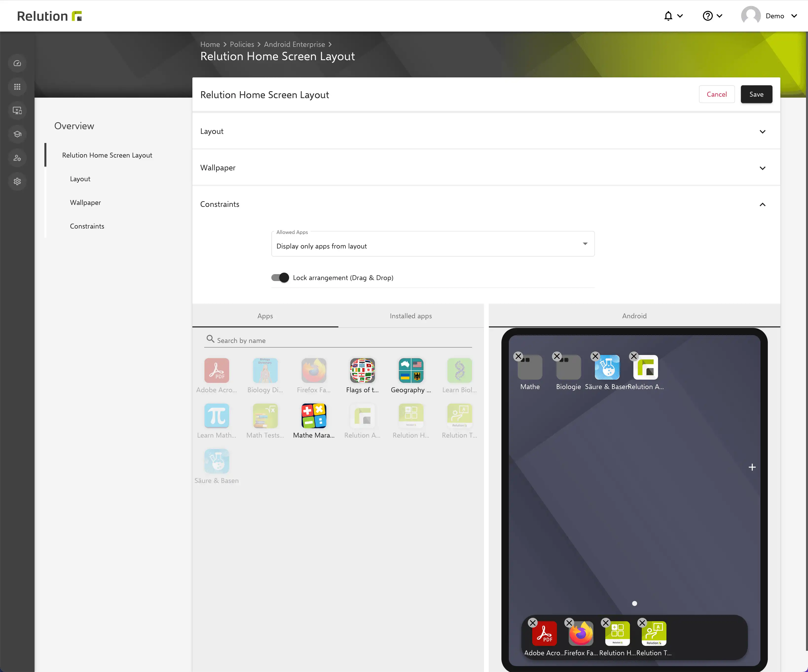The width and height of the screenshot is (808, 672).
Task: Open the devices monitor icon in sidebar
Action: [x=17, y=111]
